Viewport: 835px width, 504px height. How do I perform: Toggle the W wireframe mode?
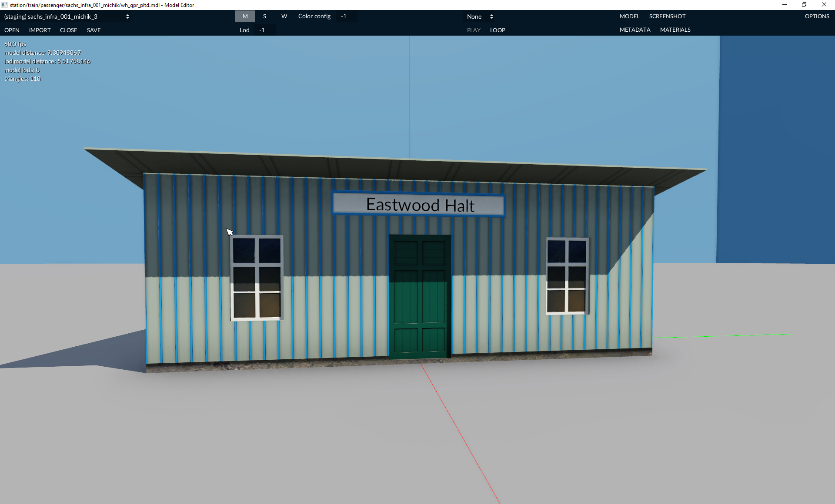point(284,16)
